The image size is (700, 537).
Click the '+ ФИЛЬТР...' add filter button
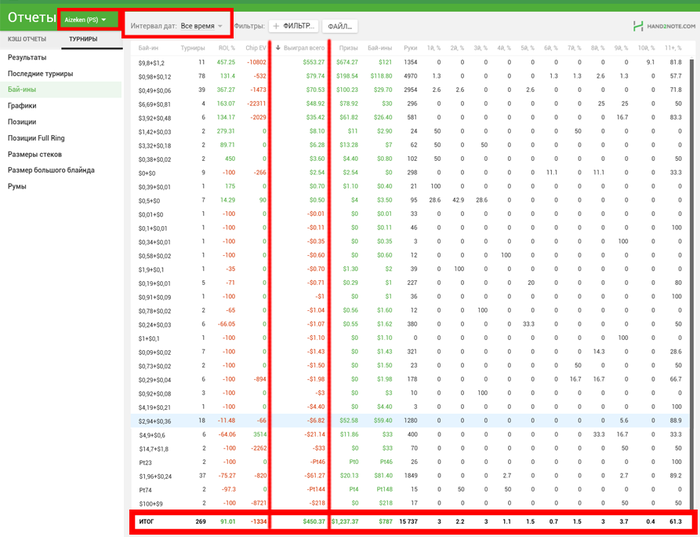tap(294, 26)
